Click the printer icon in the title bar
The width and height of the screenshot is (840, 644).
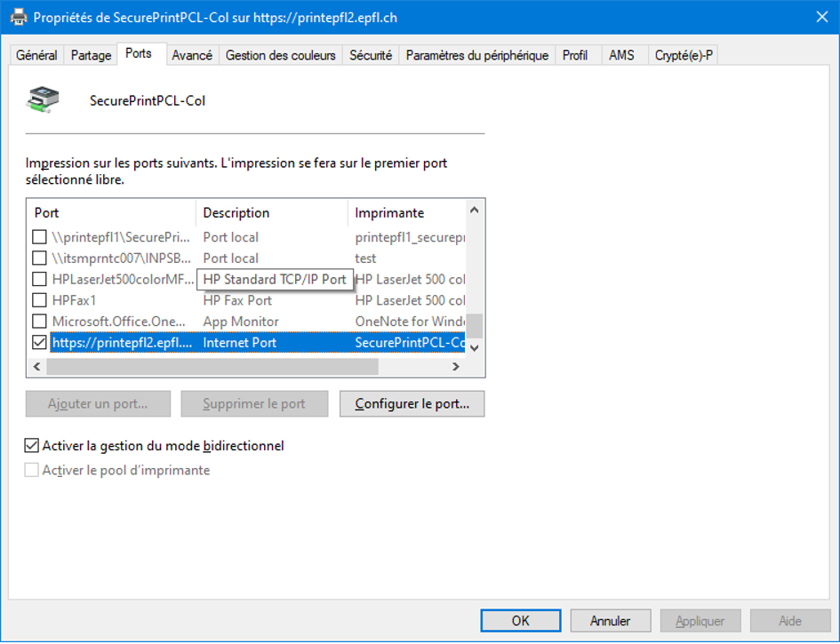(x=18, y=17)
